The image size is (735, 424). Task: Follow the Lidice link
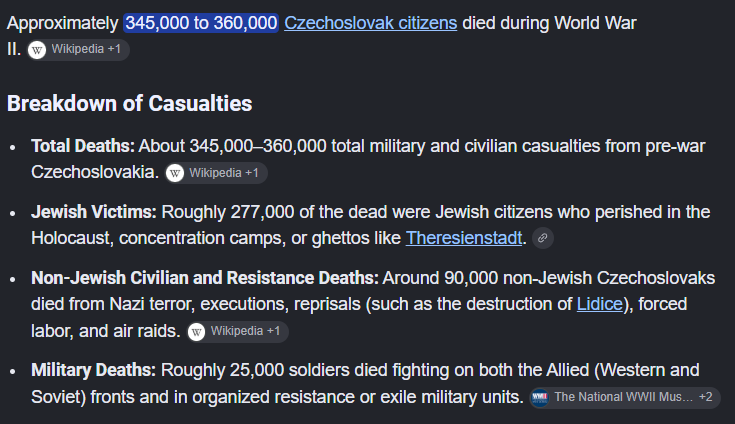(600, 304)
